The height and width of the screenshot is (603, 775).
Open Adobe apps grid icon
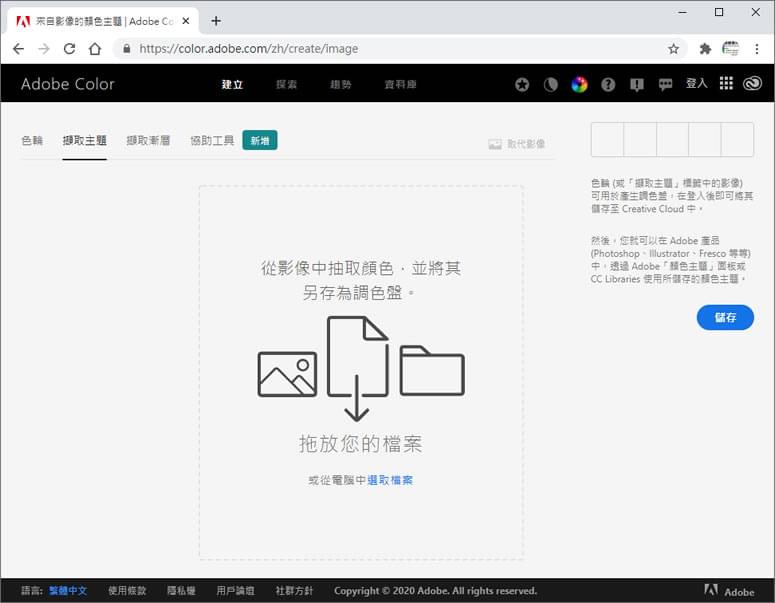[726, 83]
